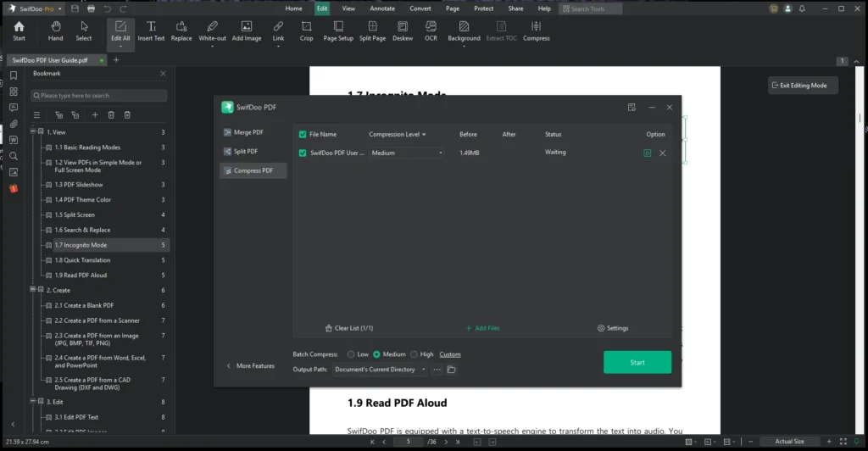The height and width of the screenshot is (451, 868).
Task: Click the zoom in plus icon
Action: click(829, 442)
